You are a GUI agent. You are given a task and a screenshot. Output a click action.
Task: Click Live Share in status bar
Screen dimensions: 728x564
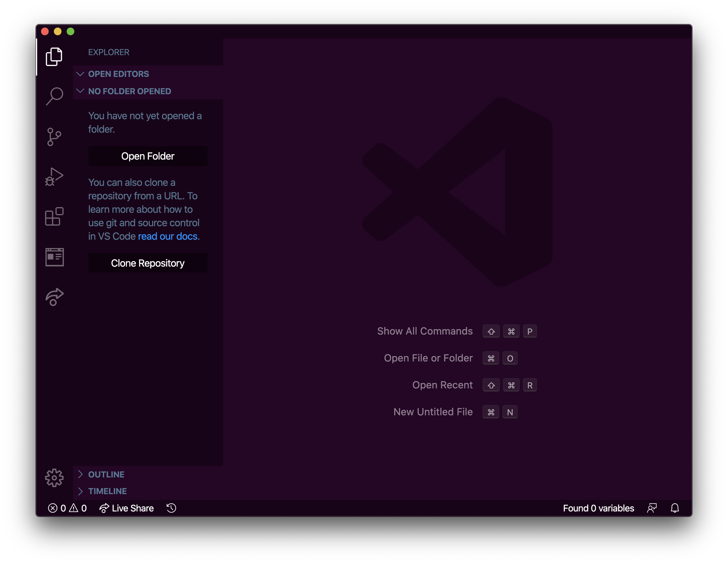click(x=127, y=508)
